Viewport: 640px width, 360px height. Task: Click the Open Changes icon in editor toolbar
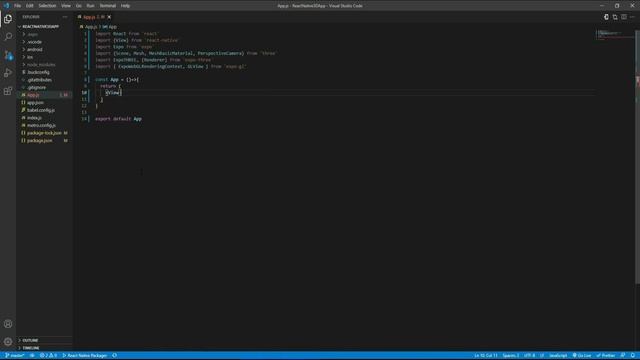click(x=615, y=17)
